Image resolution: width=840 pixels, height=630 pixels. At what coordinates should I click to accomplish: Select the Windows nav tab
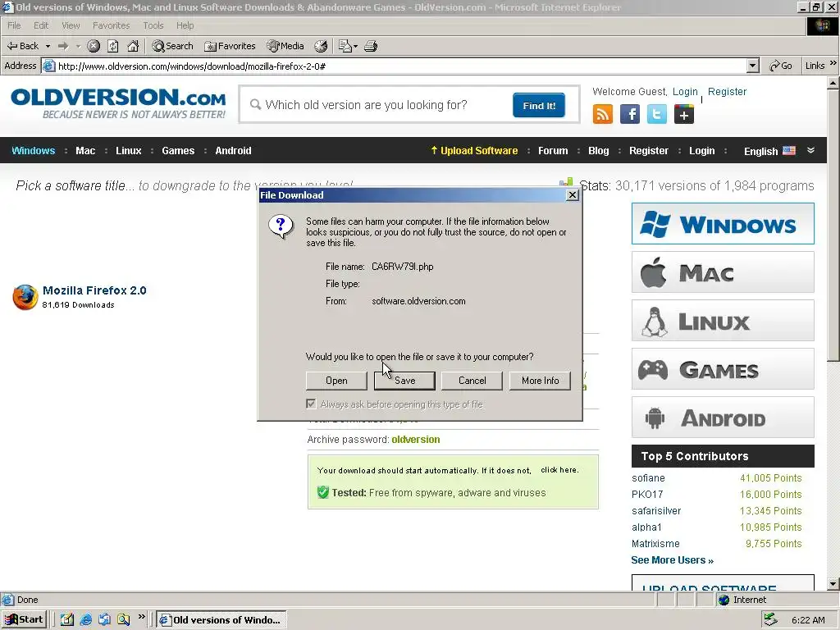(x=33, y=151)
